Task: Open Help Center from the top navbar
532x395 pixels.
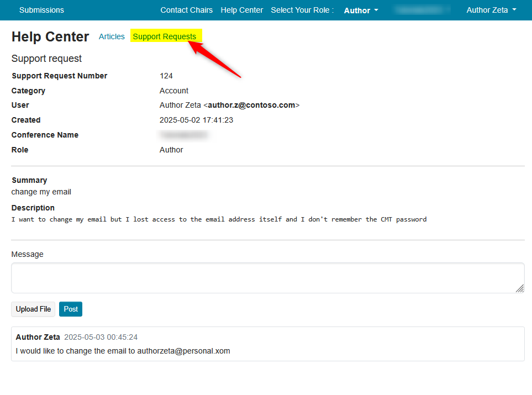Action: (x=241, y=10)
